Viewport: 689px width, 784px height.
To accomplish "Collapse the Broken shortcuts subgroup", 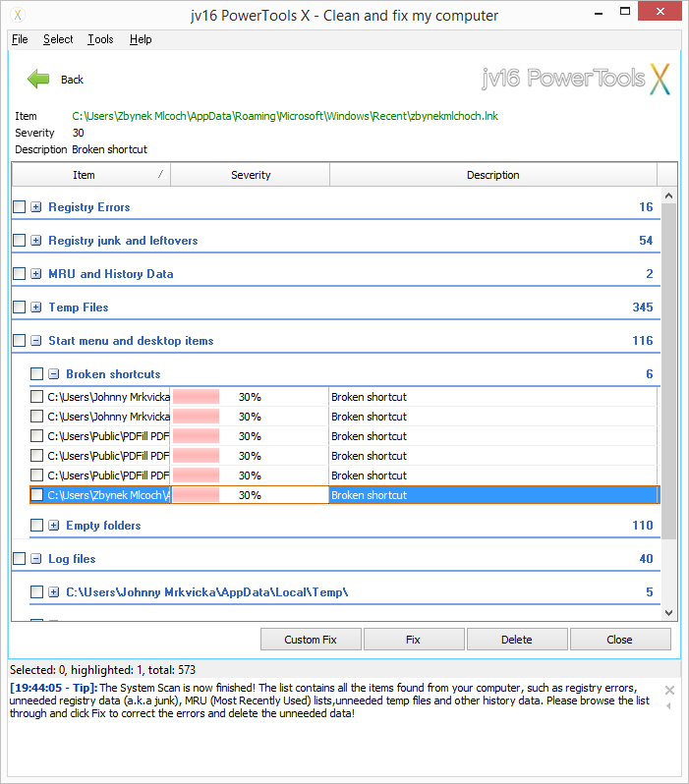I will tap(54, 374).
